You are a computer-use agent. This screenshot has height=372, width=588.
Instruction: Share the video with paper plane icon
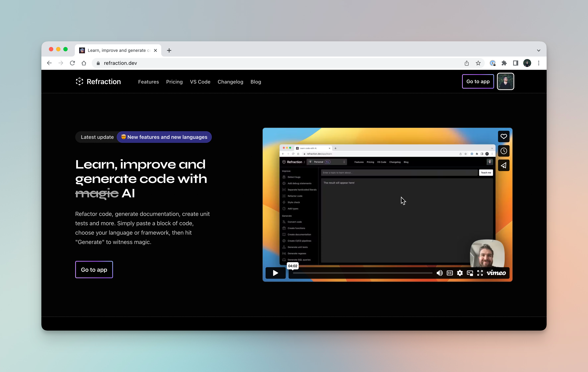point(503,165)
